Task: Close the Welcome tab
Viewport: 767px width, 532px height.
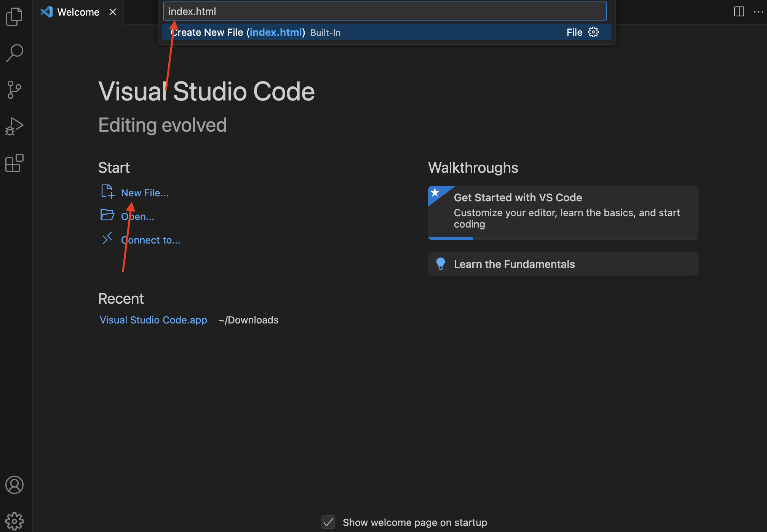Action: (x=113, y=12)
